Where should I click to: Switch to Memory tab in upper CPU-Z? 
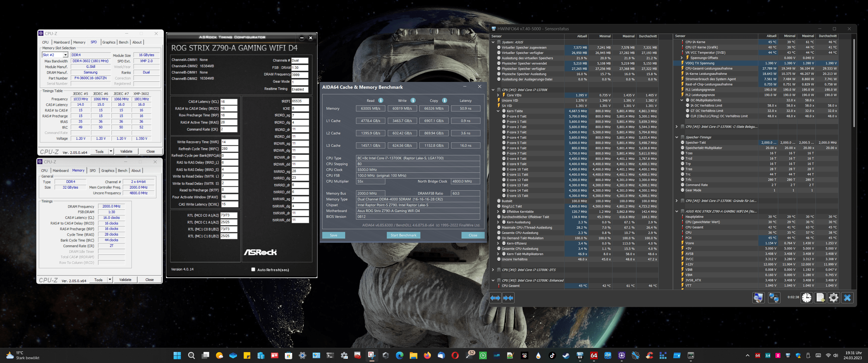click(79, 42)
